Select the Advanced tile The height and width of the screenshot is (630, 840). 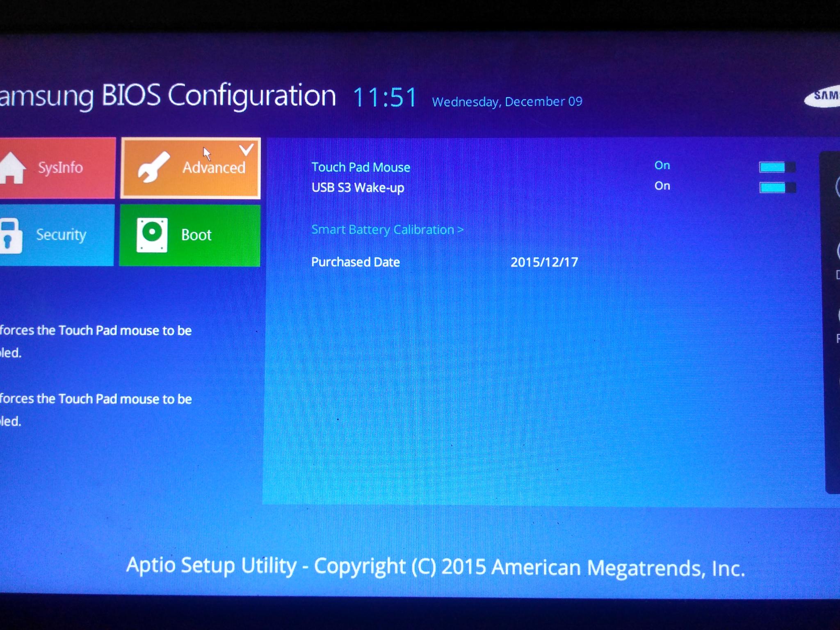191,168
